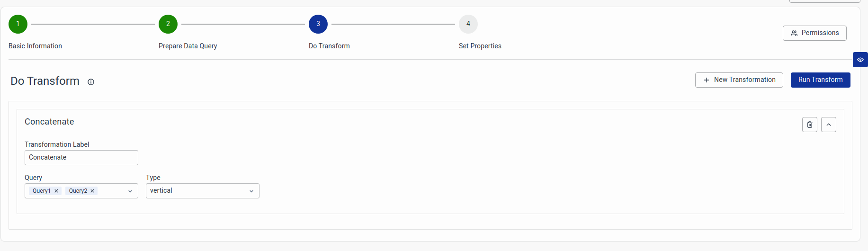Remove the Query2 tag
Viewport: 868px width, 251px height.
(x=92, y=191)
